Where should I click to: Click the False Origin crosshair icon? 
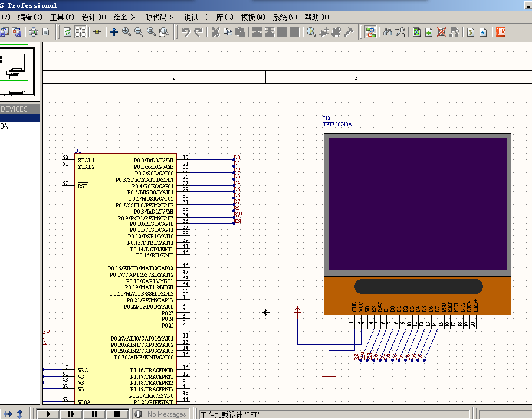[97, 32]
